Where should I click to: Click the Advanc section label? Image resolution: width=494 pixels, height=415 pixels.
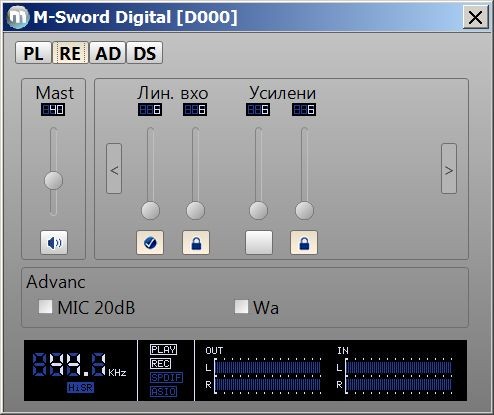pos(56,282)
